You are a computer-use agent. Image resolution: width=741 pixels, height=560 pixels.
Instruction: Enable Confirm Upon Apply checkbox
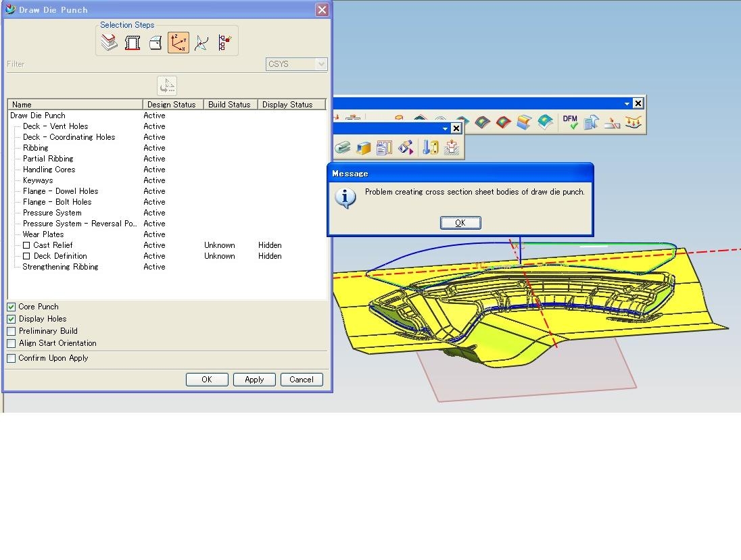[x=11, y=359]
